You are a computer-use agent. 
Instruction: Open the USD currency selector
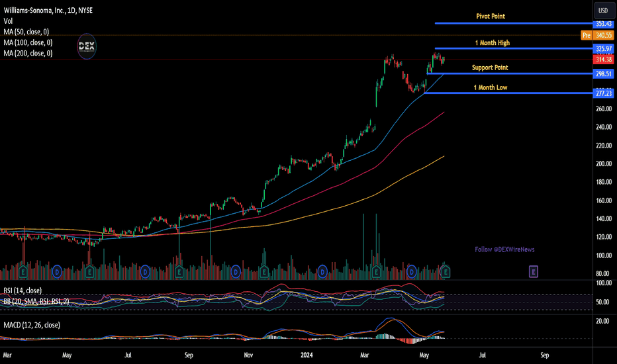click(x=603, y=11)
